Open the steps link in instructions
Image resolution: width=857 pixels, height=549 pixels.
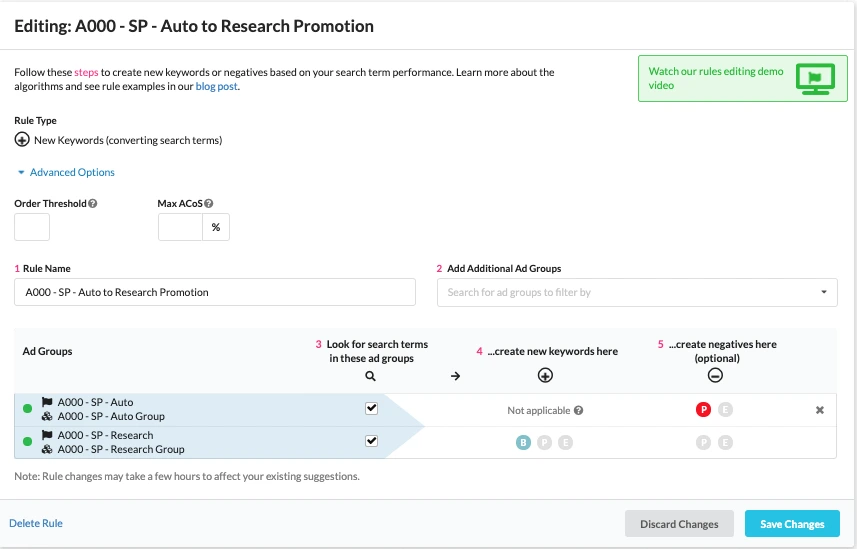86,72
